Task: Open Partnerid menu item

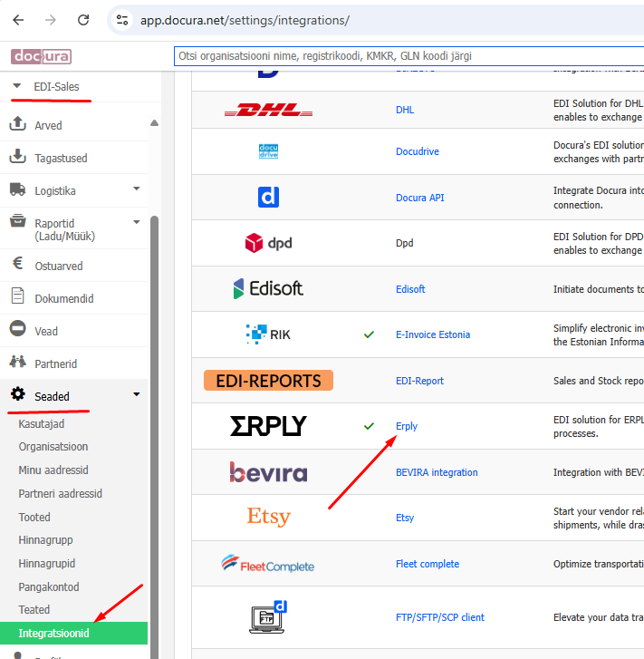Action: [55, 364]
